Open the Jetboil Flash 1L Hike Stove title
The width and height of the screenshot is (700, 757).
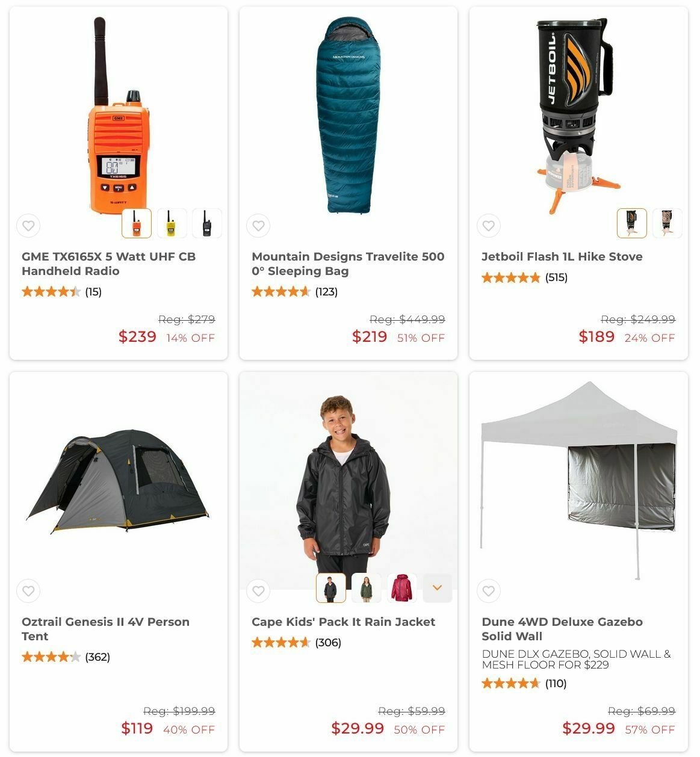pos(562,256)
